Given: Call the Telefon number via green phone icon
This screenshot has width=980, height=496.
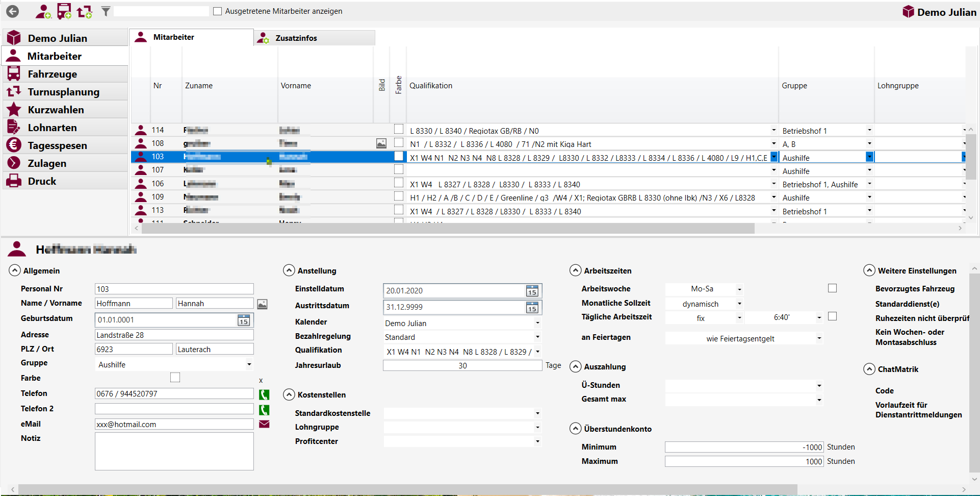Looking at the screenshot, I should (x=264, y=394).
